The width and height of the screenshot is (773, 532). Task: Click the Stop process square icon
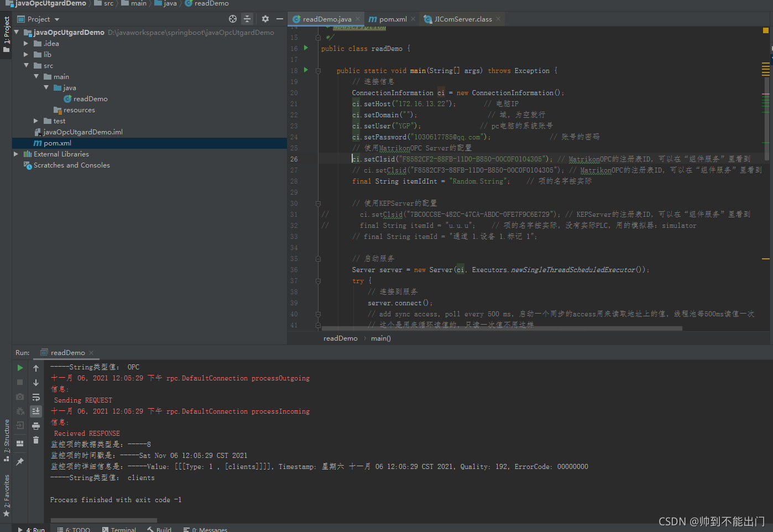tap(20, 382)
